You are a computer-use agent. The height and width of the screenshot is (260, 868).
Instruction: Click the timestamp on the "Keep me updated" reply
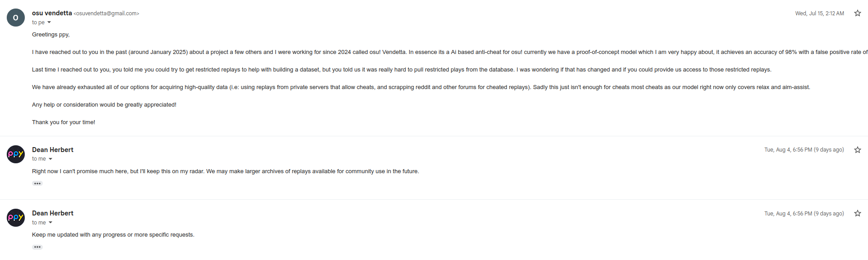point(804,214)
